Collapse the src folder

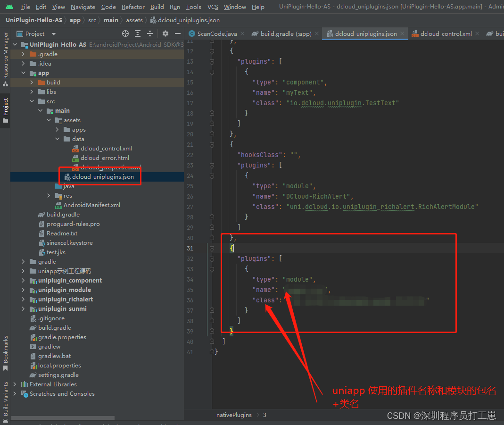click(32, 101)
